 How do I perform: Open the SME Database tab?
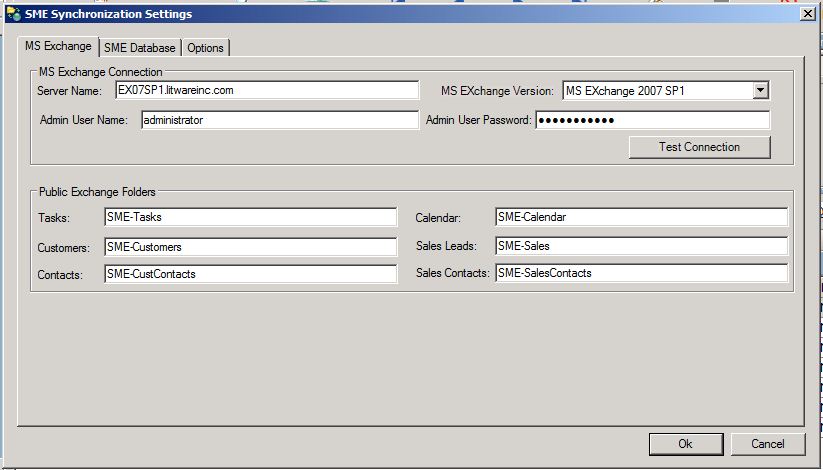[x=140, y=48]
